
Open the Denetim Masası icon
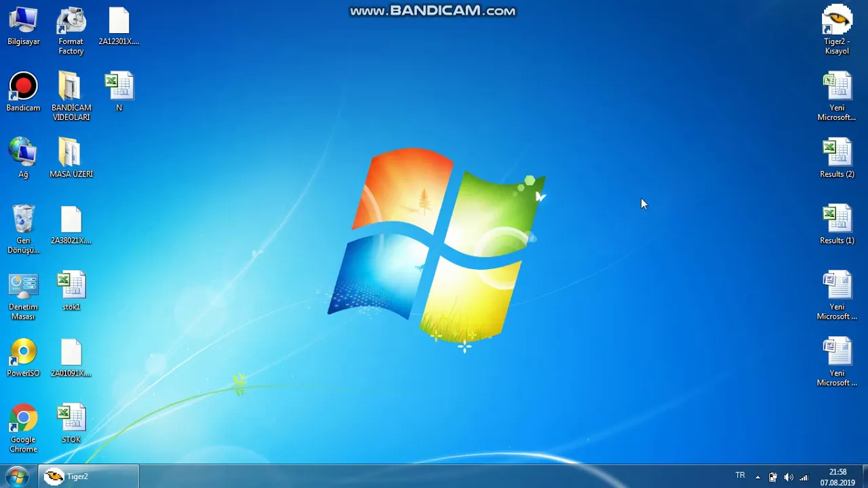23,296
